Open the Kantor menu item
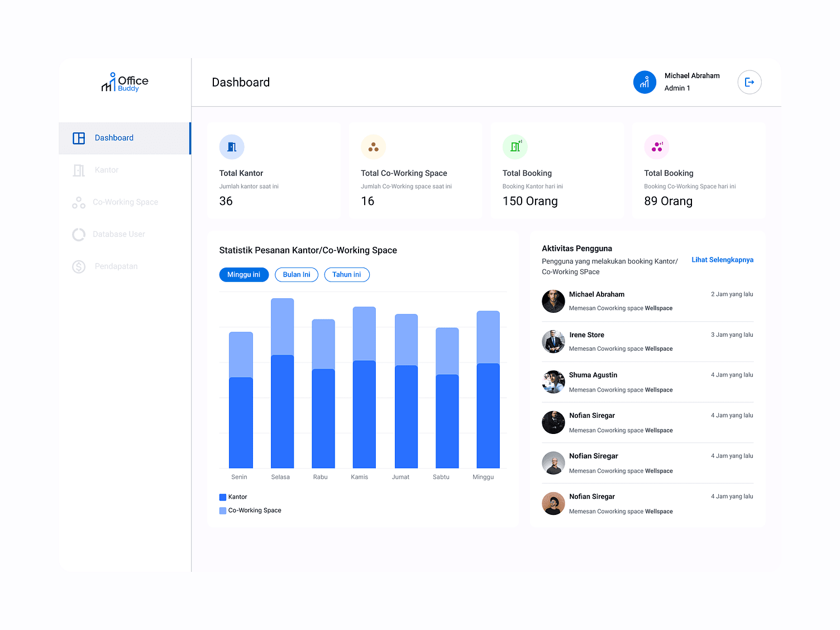The height and width of the screenshot is (630, 840). pos(125,170)
